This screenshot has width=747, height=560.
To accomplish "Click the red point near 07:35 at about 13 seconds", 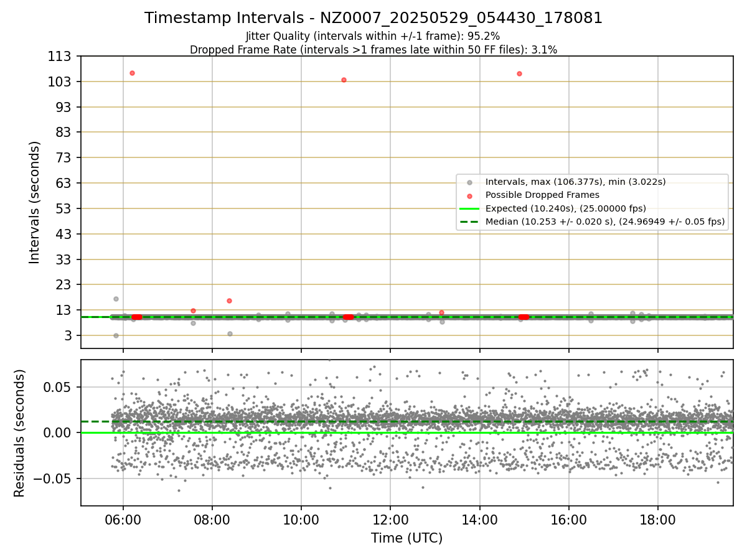I will click(x=193, y=310).
